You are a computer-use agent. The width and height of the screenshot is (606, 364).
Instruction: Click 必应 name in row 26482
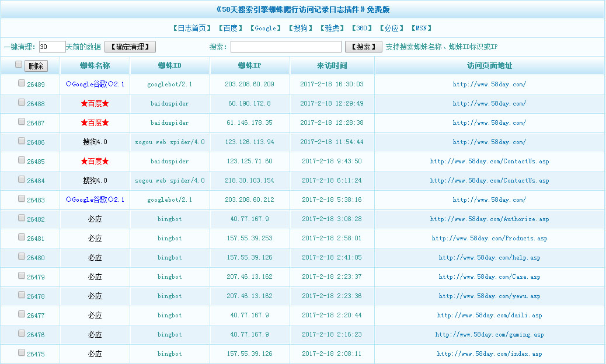tap(95, 219)
